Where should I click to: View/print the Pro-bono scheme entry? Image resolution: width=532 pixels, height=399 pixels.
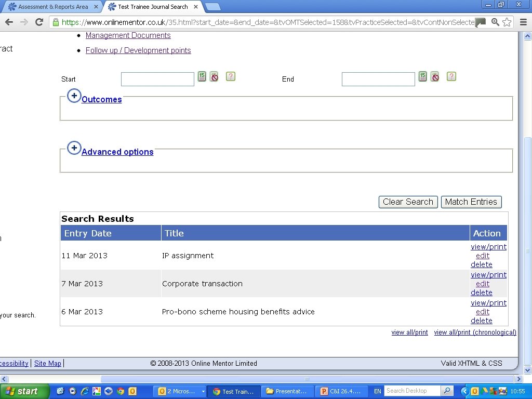[488, 303]
